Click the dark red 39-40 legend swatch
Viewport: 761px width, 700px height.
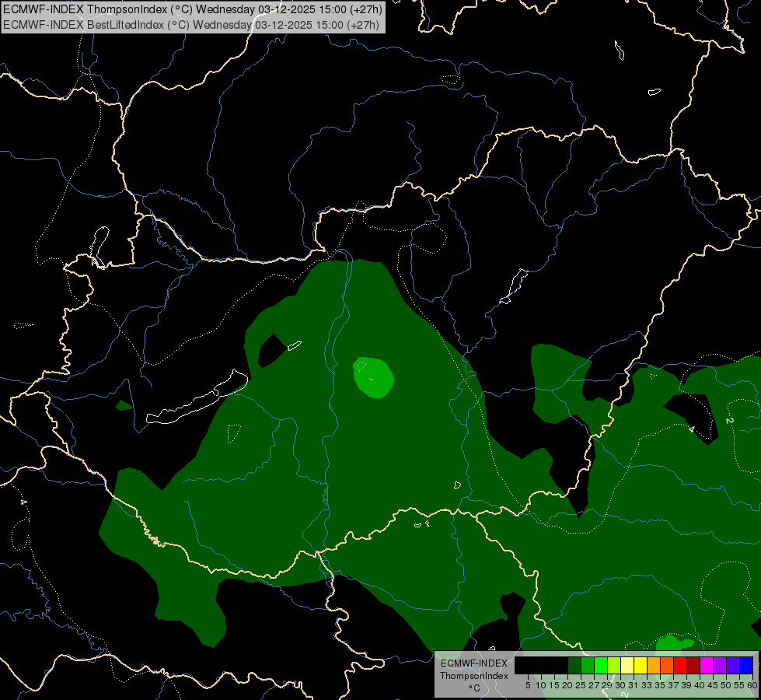pos(693,665)
